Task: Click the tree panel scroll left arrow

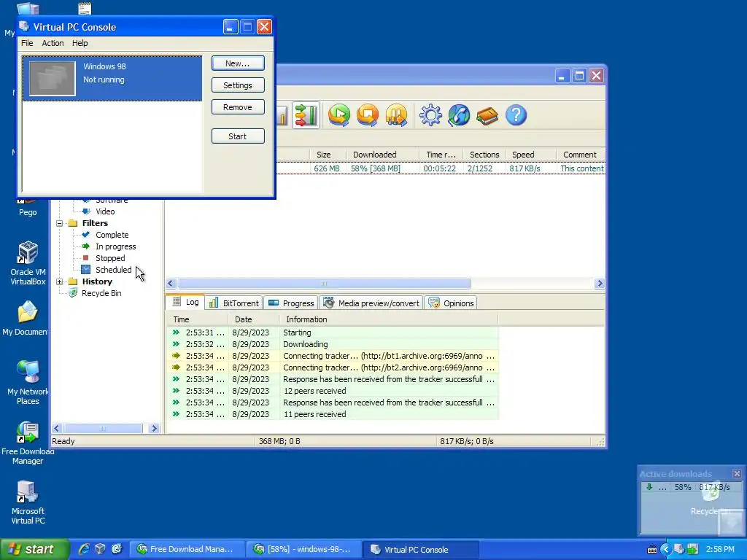Action: (56, 429)
